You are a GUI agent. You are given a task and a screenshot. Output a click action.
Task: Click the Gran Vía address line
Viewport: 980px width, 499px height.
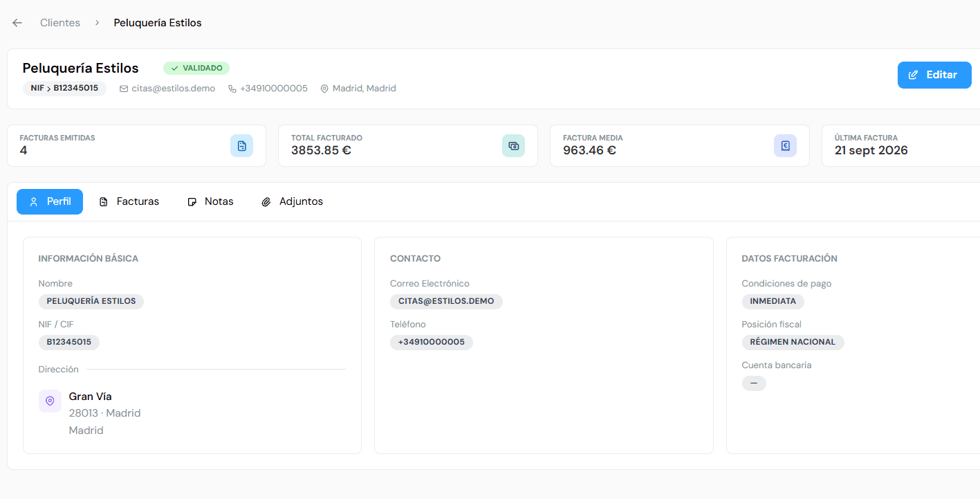[x=91, y=397]
